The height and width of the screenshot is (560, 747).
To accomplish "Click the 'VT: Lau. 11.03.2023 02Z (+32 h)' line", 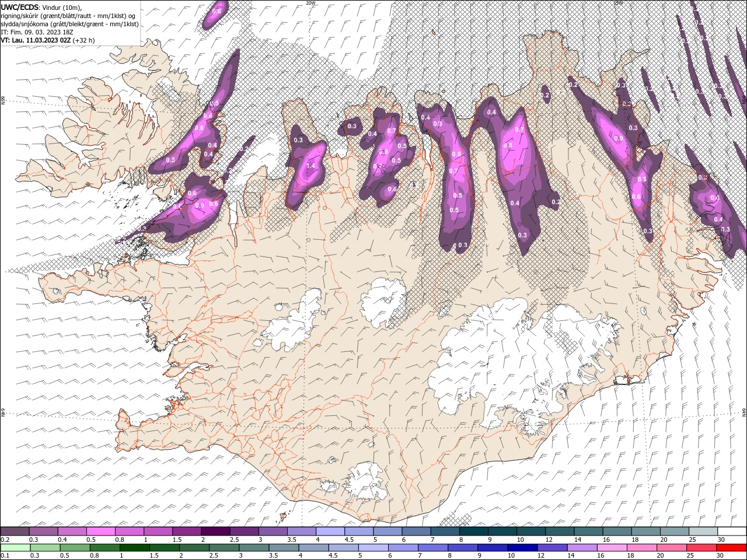I will point(48,40).
